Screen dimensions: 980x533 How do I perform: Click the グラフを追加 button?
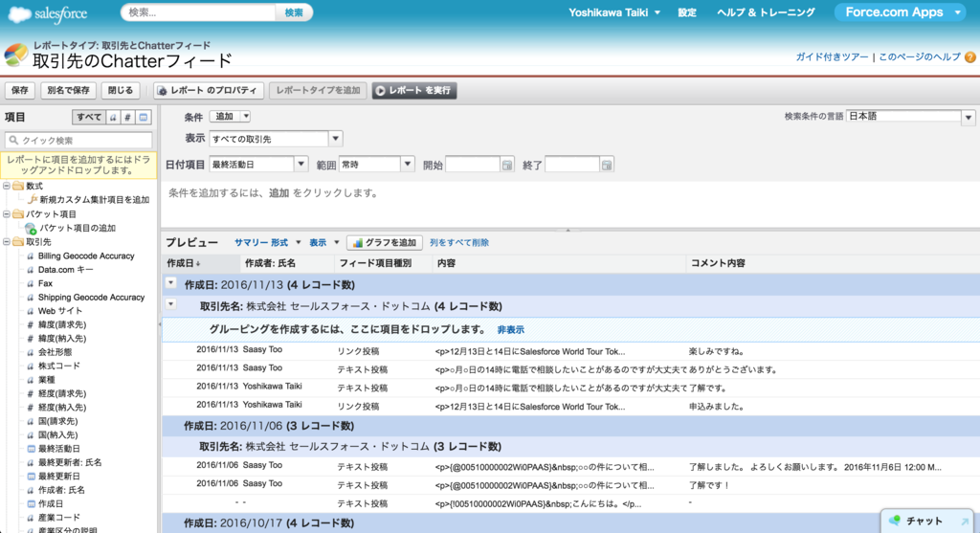point(385,242)
